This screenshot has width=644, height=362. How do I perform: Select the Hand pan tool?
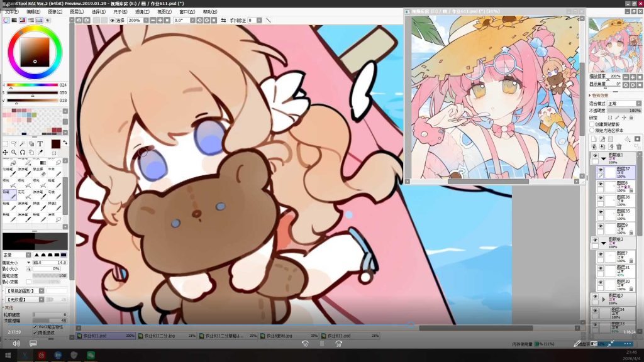tap(31, 152)
